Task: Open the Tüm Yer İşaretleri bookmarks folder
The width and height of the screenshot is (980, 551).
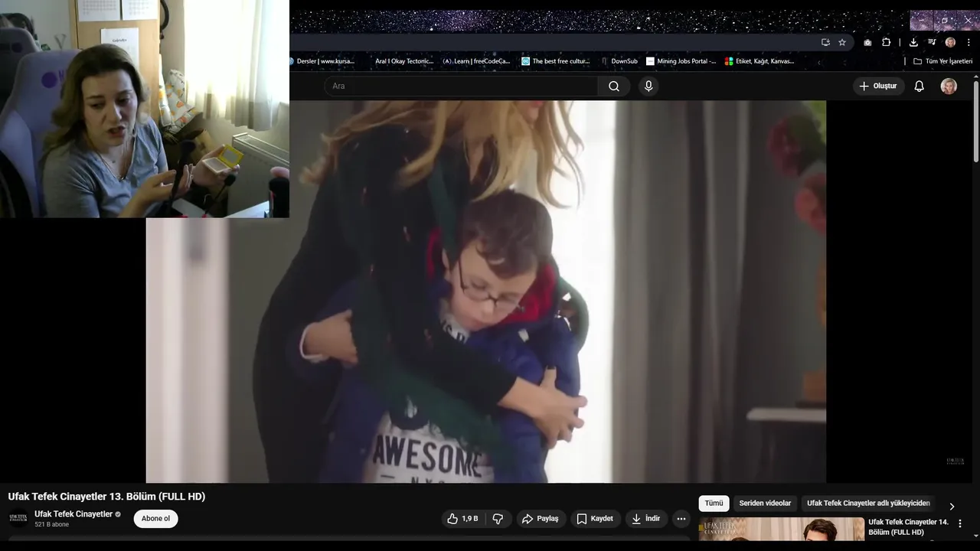Action: pyautogui.click(x=942, y=61)
